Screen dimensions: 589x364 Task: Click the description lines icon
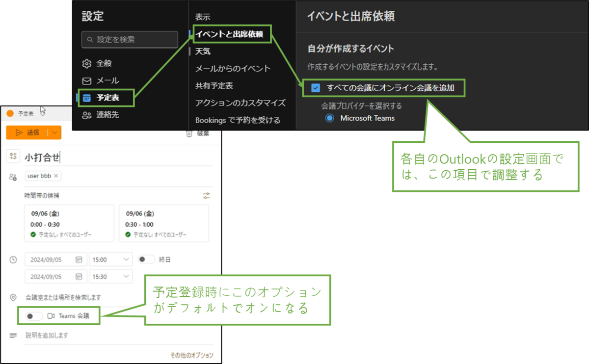point(13,336)
